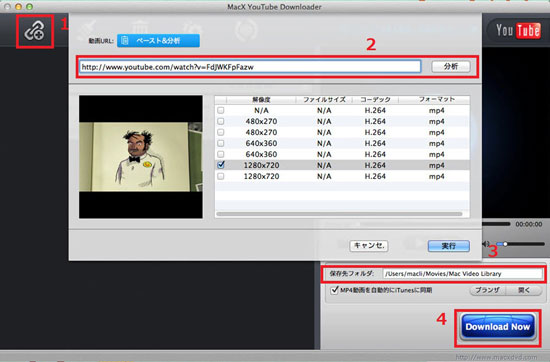Click the 解像度 column header

pyautogui.click(x=261, y=100)
